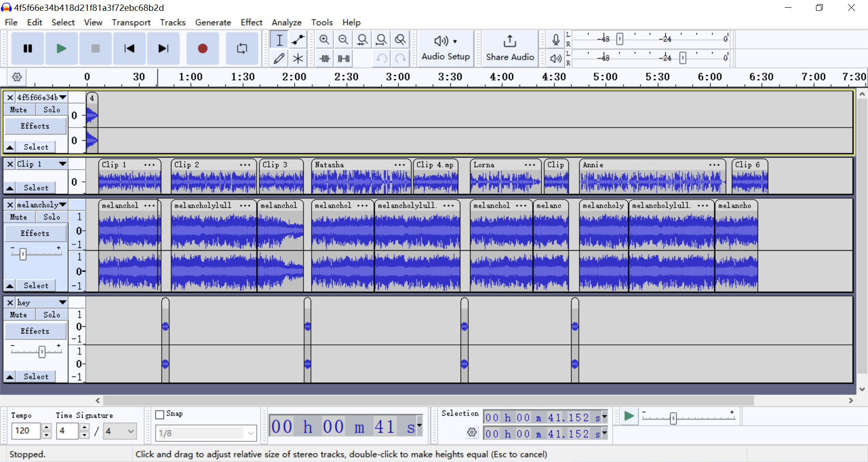
Task: Click Select button on Clip 1 track
Action: [x=36, y=187]
